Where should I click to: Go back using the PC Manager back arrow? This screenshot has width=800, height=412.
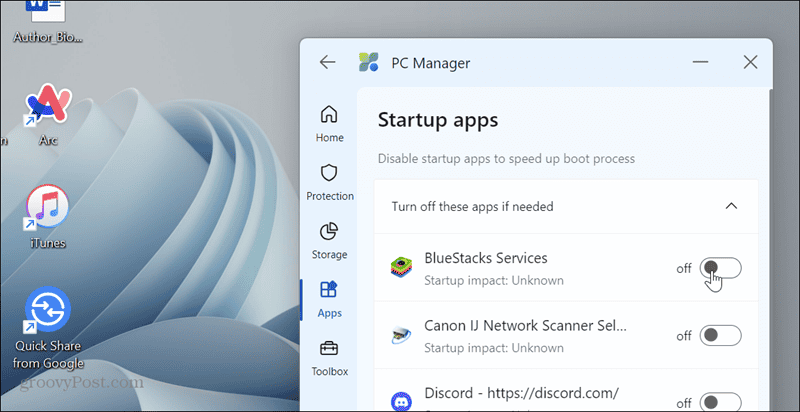327,62
